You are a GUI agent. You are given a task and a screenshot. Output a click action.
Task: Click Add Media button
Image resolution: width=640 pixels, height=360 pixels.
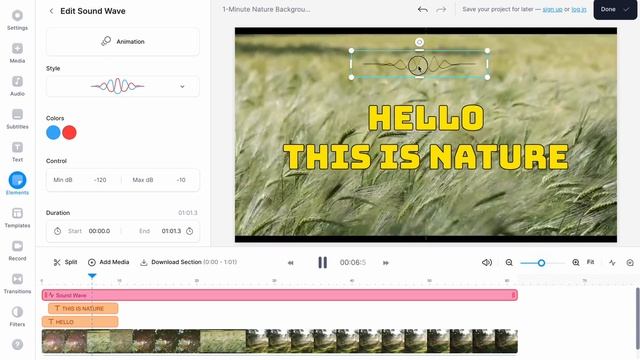pos(109,262)
